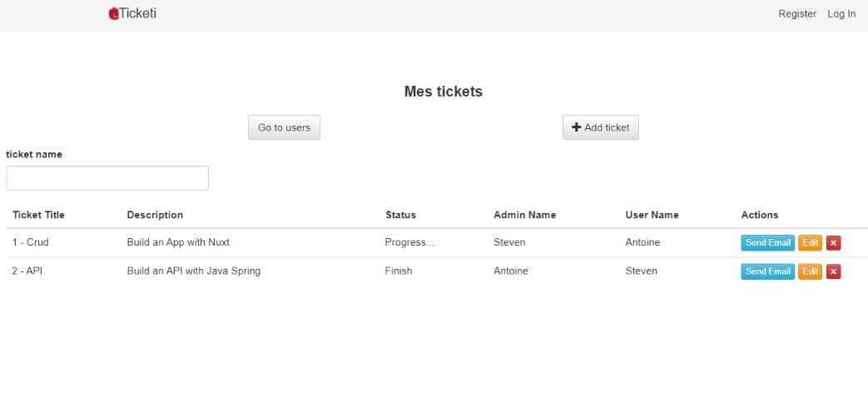Open the Log In page
Viewport: 868px width, 413px height.
click(841, 14)
